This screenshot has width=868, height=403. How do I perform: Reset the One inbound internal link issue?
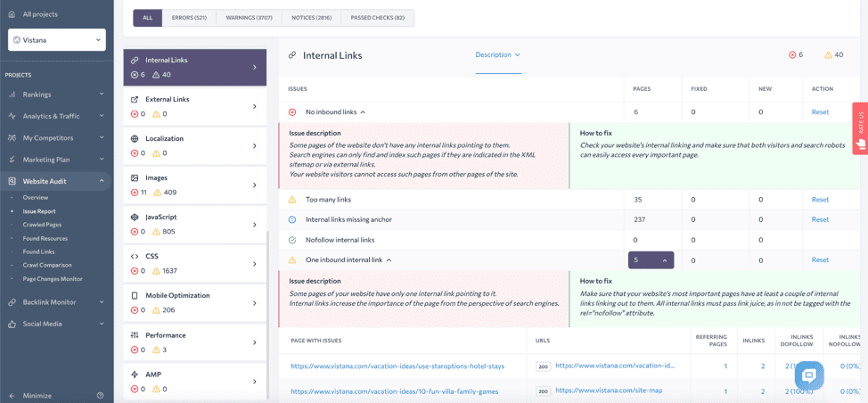[x=820, y=260]
